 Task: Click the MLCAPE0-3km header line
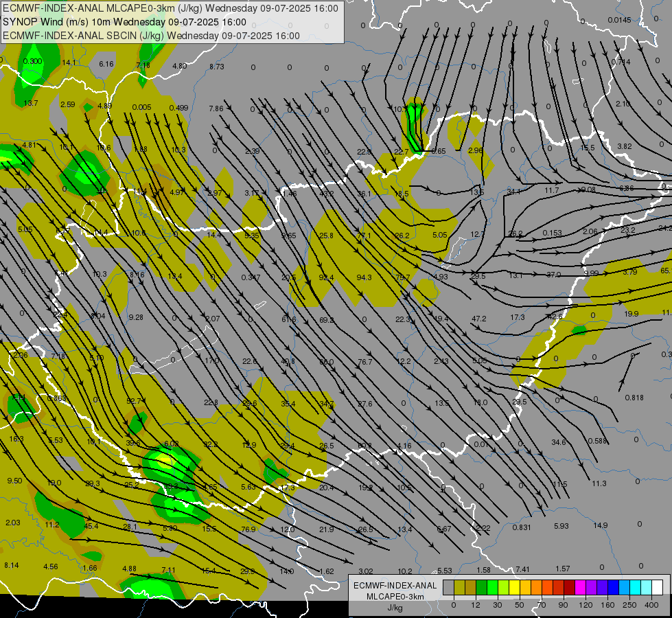pyautogui.click(x=170, y=8)
